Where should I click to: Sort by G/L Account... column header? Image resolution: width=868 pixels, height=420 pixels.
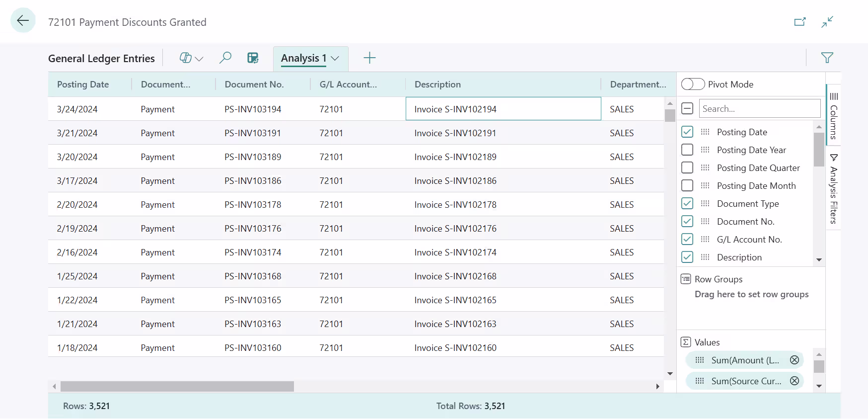click(348, 84)
